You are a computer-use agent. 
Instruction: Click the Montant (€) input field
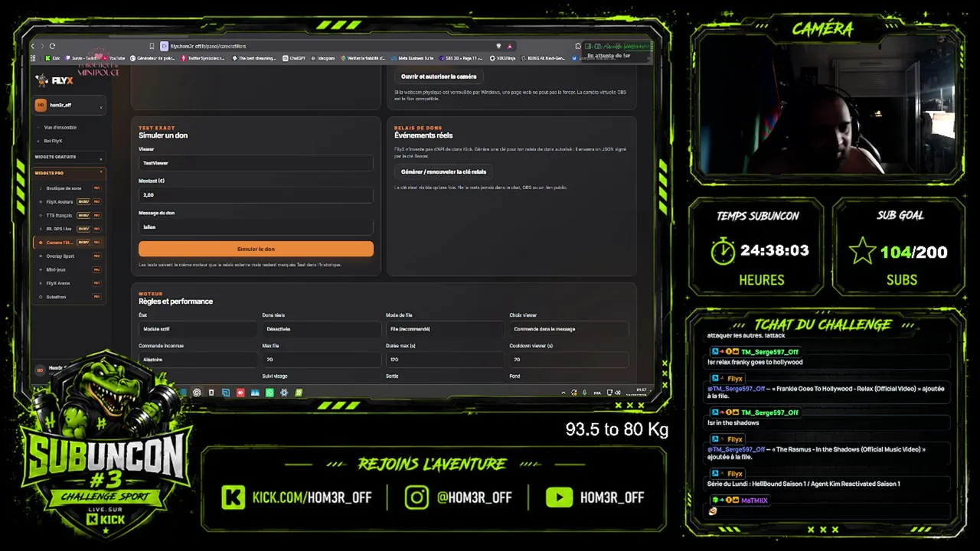point(256,195)
